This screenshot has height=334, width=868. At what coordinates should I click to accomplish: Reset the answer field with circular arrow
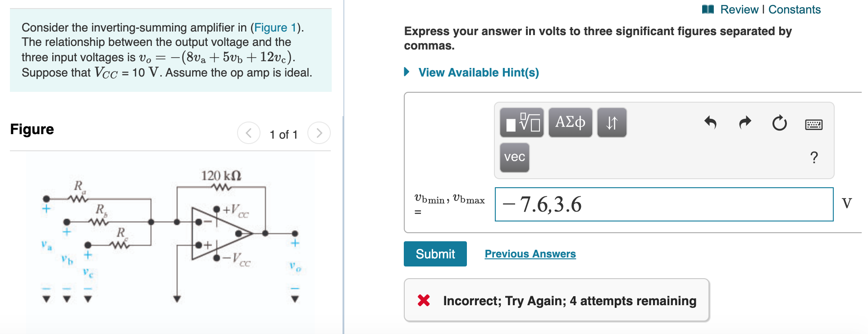point(779,123)
